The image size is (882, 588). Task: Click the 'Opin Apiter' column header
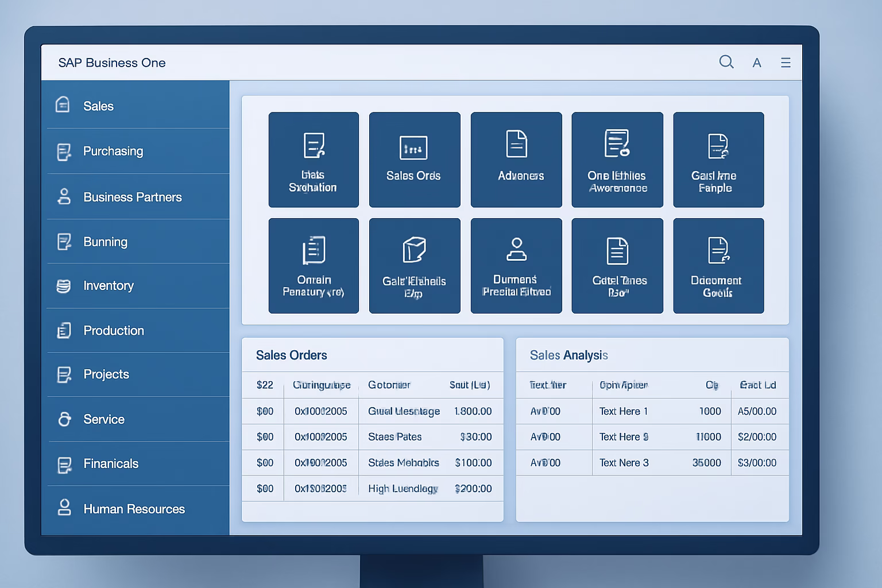(x=624, y=385)
